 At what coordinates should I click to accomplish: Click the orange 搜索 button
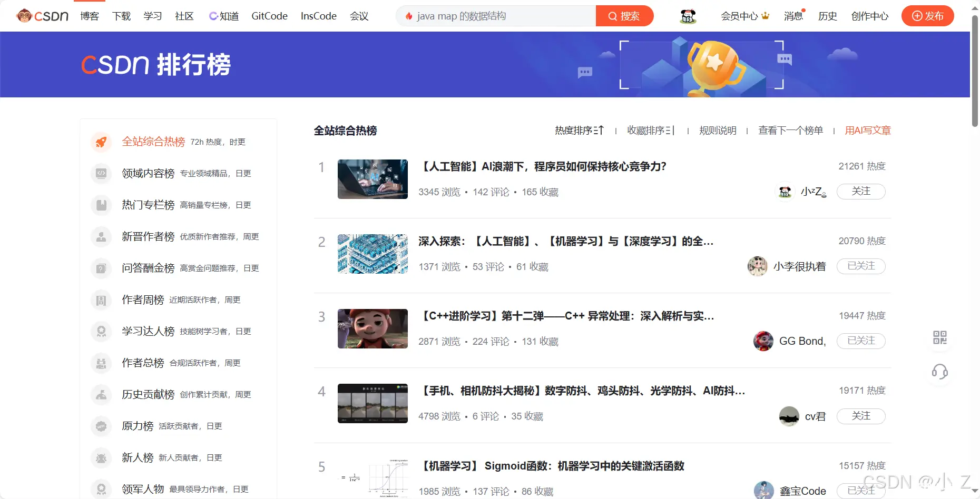pos(624,16)
